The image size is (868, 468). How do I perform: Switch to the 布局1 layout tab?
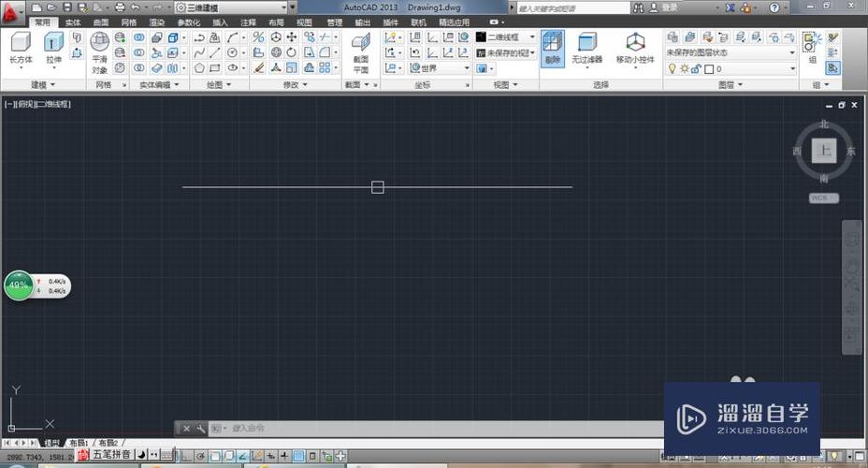[x=79, y=443]
